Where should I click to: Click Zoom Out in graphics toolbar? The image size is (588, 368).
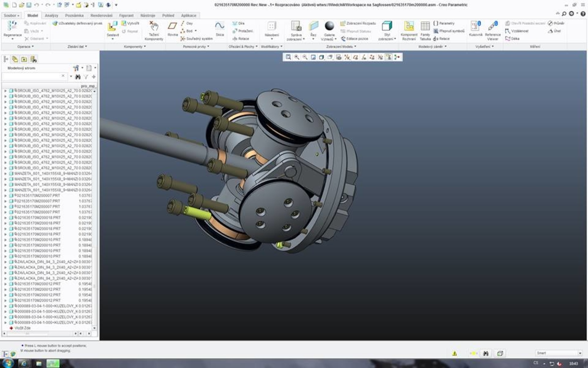[x=305, y=57]
